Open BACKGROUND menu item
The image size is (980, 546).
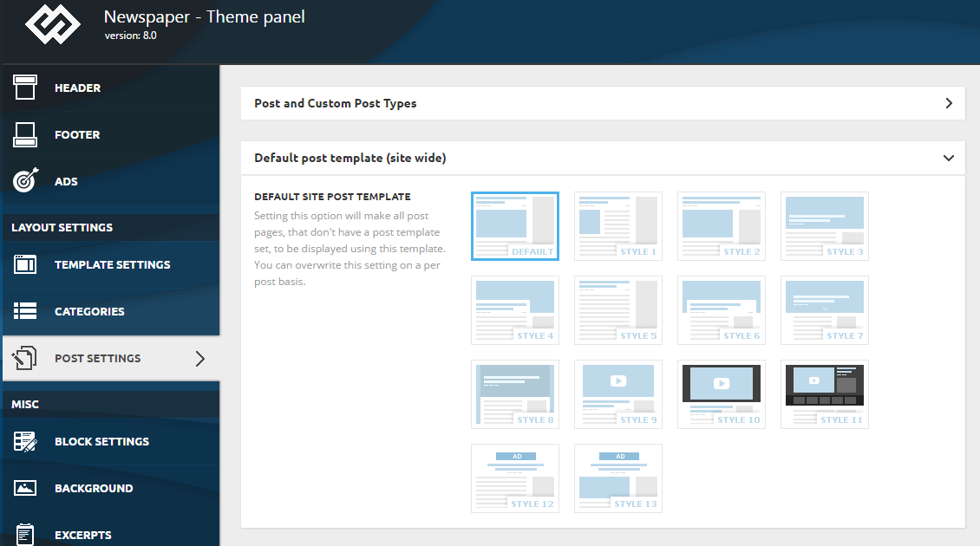[x=111, y=489]
